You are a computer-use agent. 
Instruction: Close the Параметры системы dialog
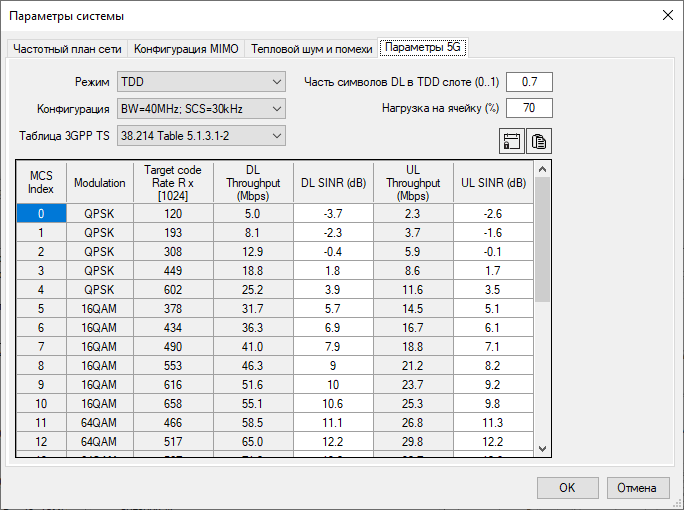pyautogui.click(x=667, y=16)
